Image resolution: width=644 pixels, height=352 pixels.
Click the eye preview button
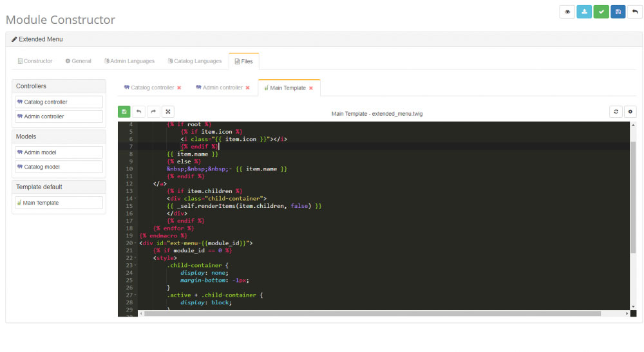click(x=567, y=12)
